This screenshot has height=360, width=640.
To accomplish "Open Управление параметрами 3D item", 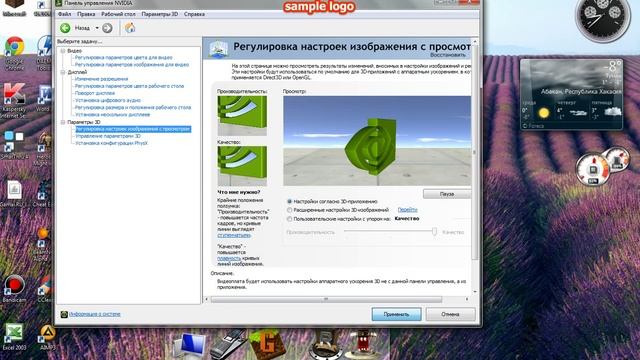I will [108, 136].
